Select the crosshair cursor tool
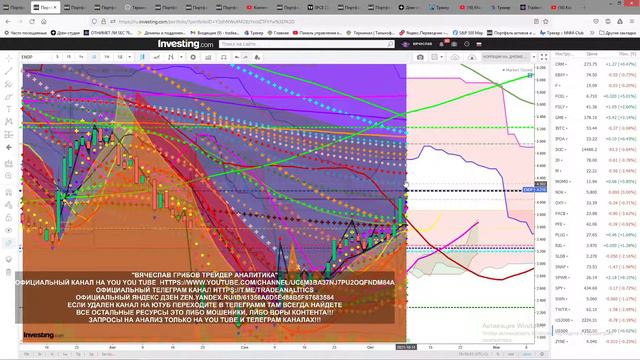 point(9,59)
